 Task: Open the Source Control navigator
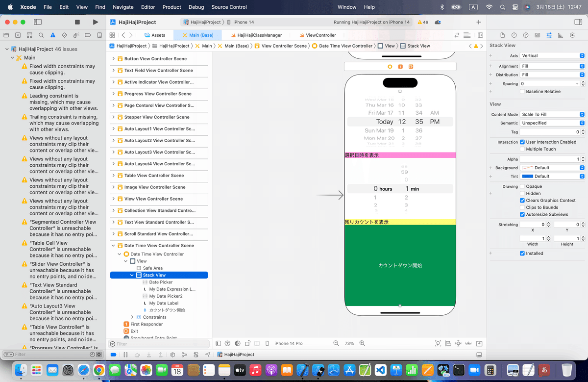(18, 35)
